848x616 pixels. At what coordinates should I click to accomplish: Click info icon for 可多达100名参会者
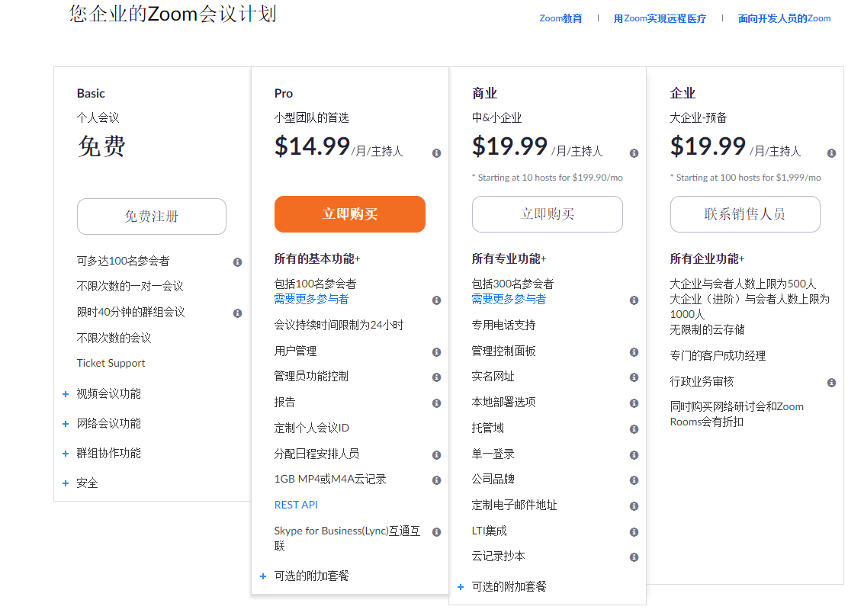[x=237, y=262]
